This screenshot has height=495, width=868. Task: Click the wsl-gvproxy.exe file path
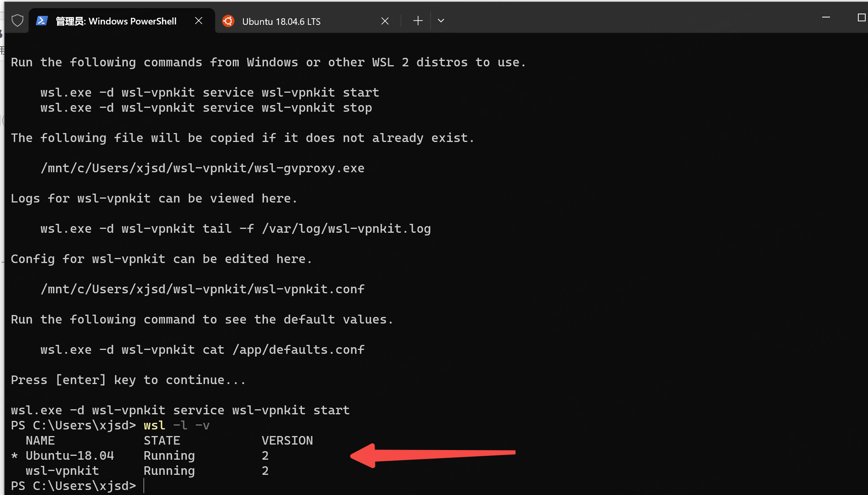203,168
